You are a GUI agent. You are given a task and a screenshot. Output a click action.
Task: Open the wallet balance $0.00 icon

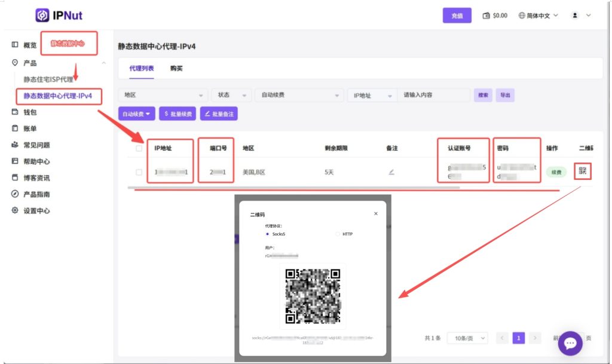click(486, 16)
